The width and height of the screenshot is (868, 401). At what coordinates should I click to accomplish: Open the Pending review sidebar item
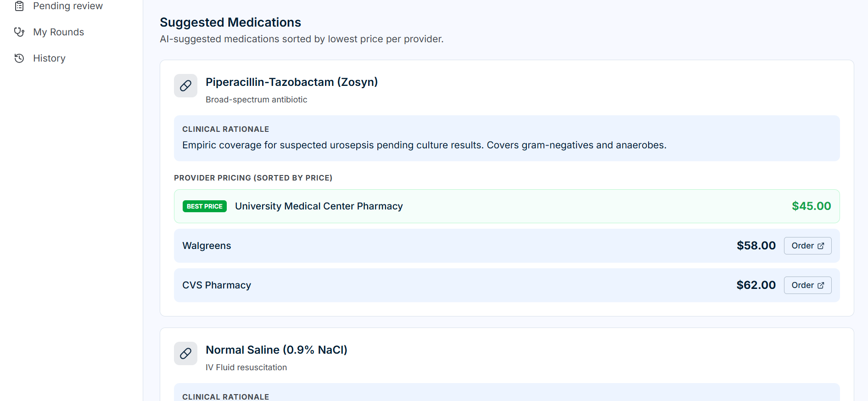tap(68, 6)
